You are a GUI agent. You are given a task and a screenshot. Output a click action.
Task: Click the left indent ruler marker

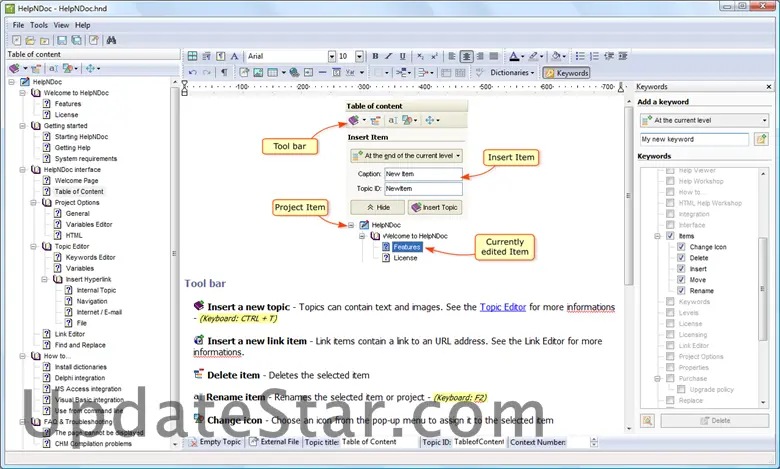point(185,88)
